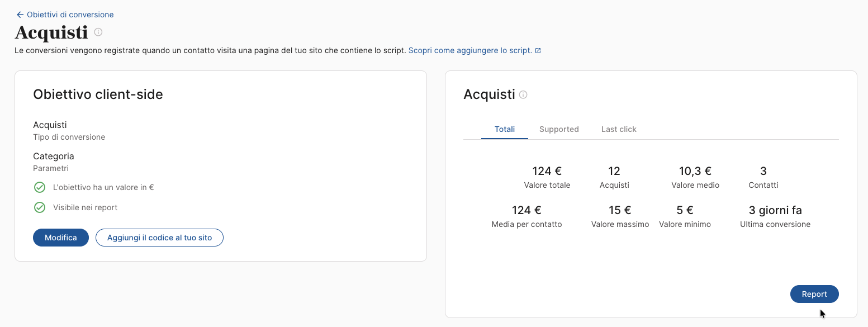Screen dimensions: 868x327
Task: Open the Scopri come aggiungere lo script link
Action: click(470, 50)
